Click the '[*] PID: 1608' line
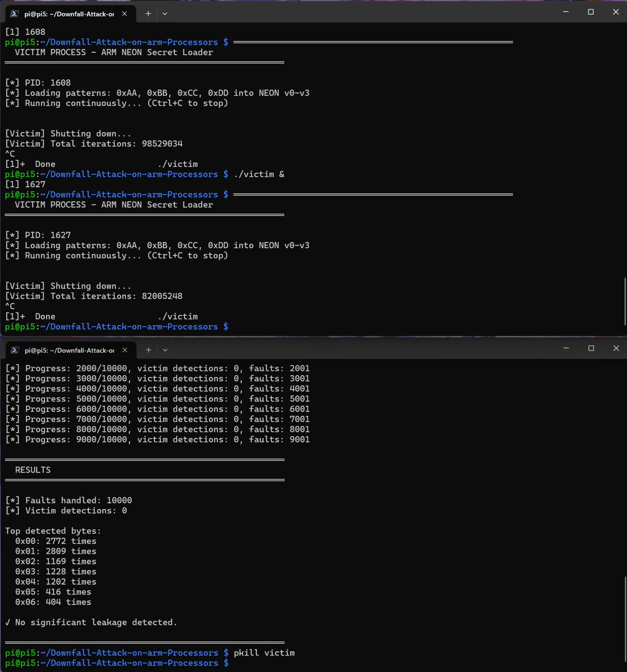Viewport: 627px width, 672px height. [x=38, y=83]
